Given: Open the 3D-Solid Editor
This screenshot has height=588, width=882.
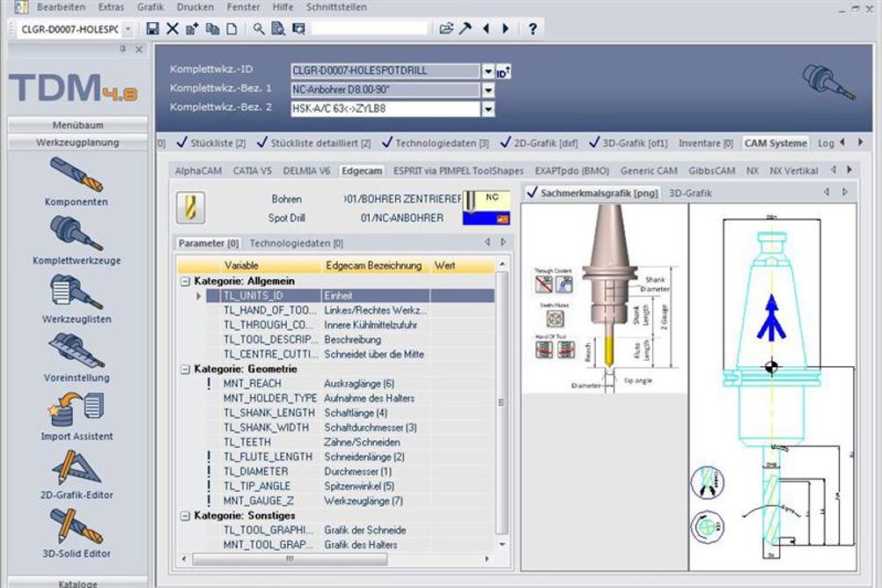Looking at the screenshot, I should (77, 533).
